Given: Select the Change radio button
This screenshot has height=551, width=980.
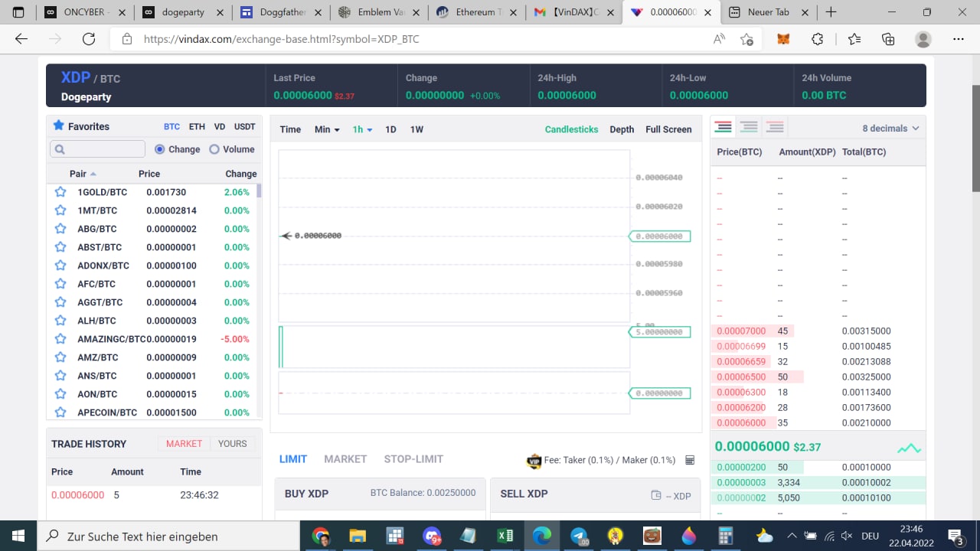Looking at the screenshot, I should [160, 149].
